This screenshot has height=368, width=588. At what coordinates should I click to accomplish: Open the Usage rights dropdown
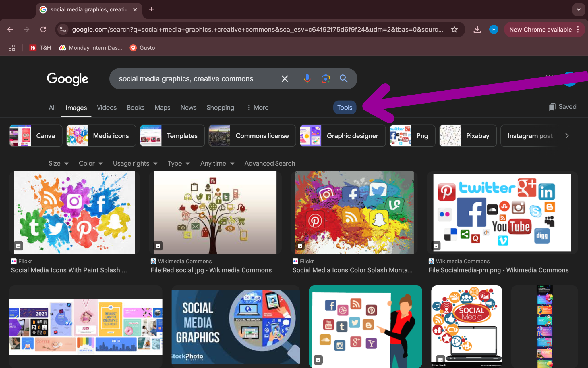point(135,163)
